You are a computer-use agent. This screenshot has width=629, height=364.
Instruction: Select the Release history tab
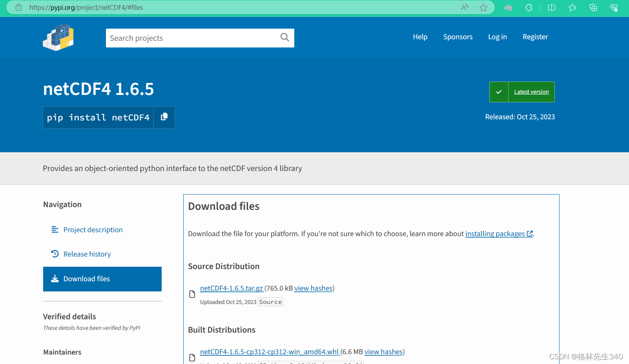click(x=102, y=254)
